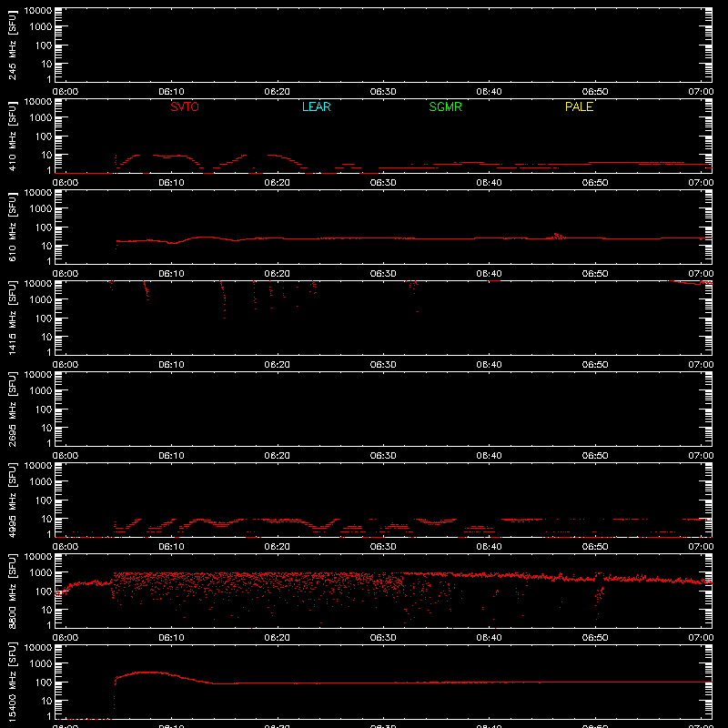The image size is (728, 728).
Task: Click the 10000 y-axis value of 15400 MHz panel
Action: pos(38,648)
